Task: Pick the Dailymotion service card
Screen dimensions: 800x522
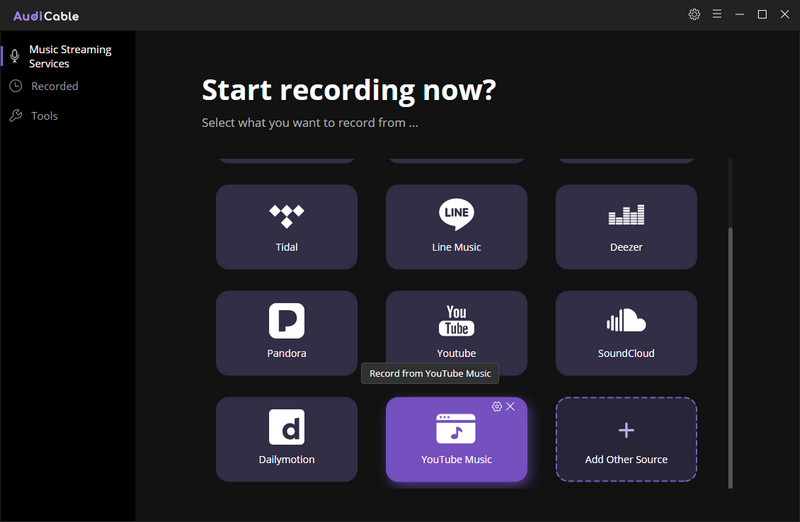Action: [287, 439]
